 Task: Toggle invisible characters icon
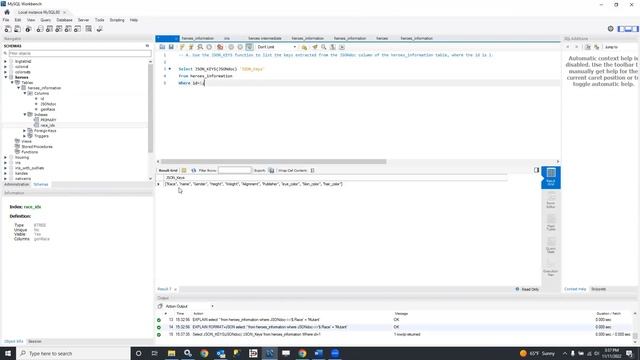pos(333,47)
